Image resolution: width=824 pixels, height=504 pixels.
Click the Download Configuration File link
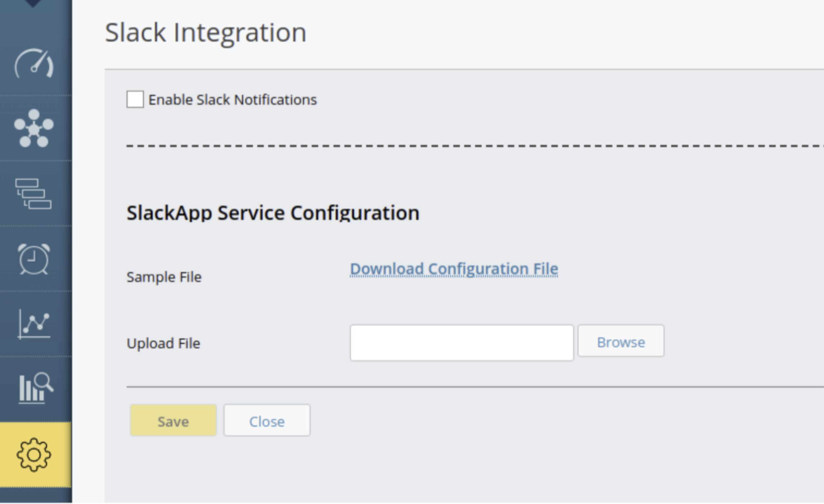click(454, 269)
